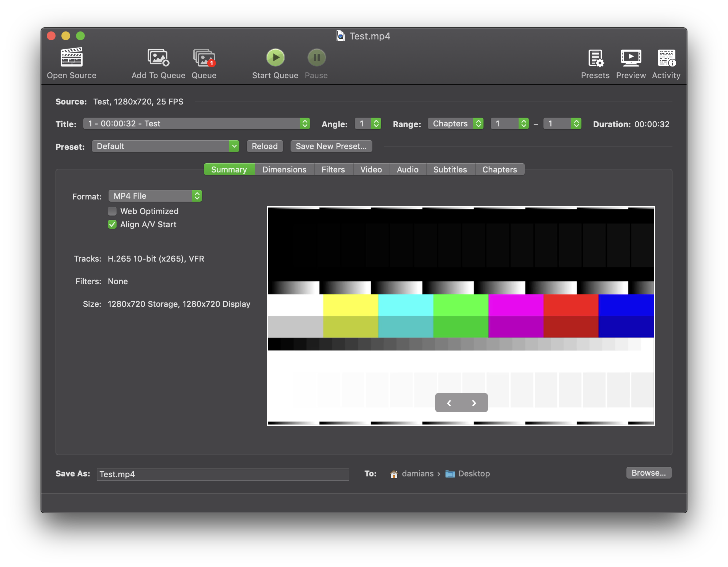Click the Pause button
Image resolution: width=728 pixels, height=567 pixels.
316,57
